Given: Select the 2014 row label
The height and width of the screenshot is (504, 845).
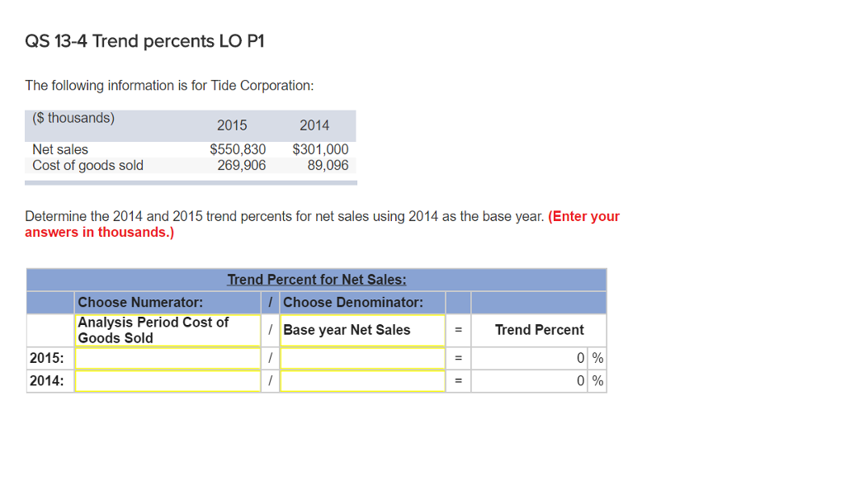Looking at the screenshot, I should click(50, 380).
